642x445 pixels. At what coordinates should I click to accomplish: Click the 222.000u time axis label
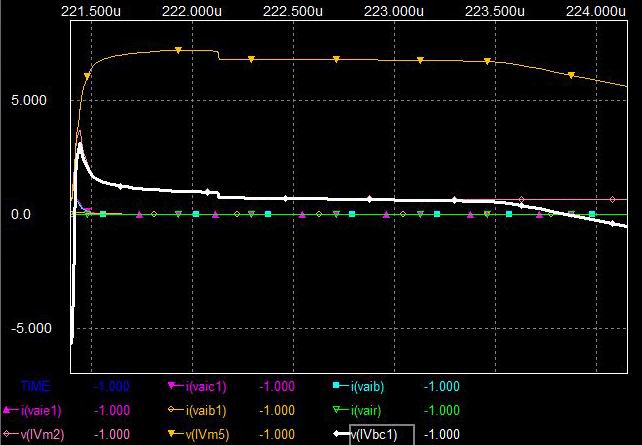192,11
